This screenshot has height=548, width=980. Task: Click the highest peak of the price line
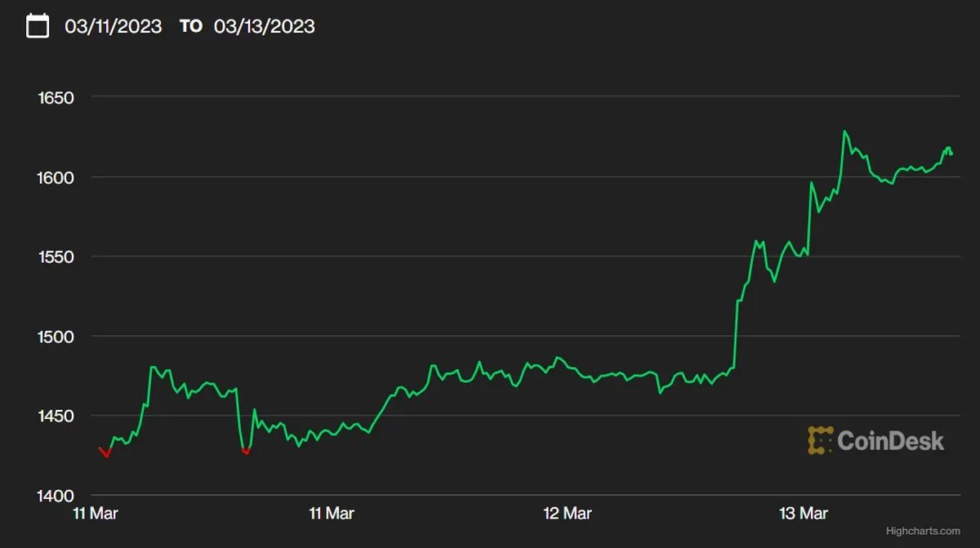pyautogui.click(x=845, y=131)
